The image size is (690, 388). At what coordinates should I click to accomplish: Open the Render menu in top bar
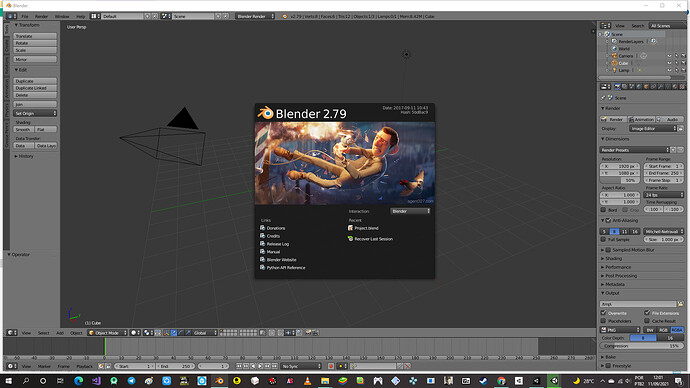(41, 16)
